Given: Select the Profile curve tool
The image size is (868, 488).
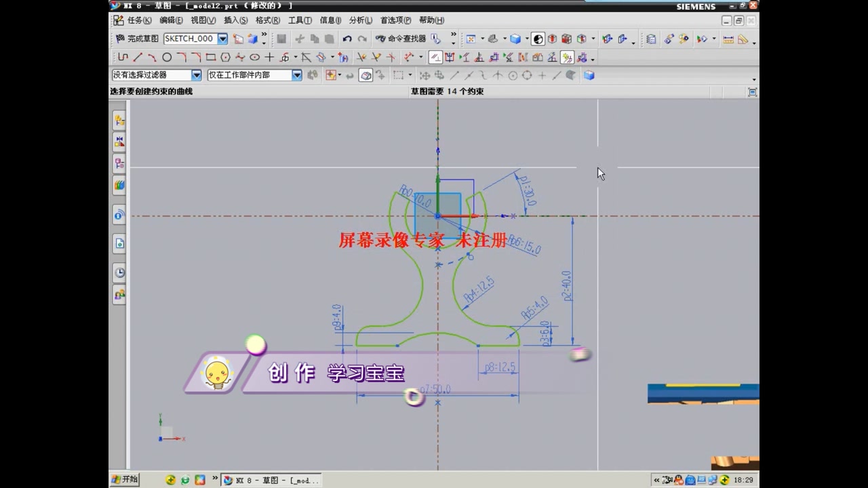Looking at the screenshot, I should tap(123, 58).
